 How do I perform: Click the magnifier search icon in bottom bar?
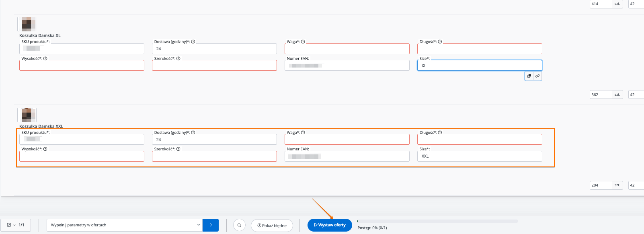239,225
